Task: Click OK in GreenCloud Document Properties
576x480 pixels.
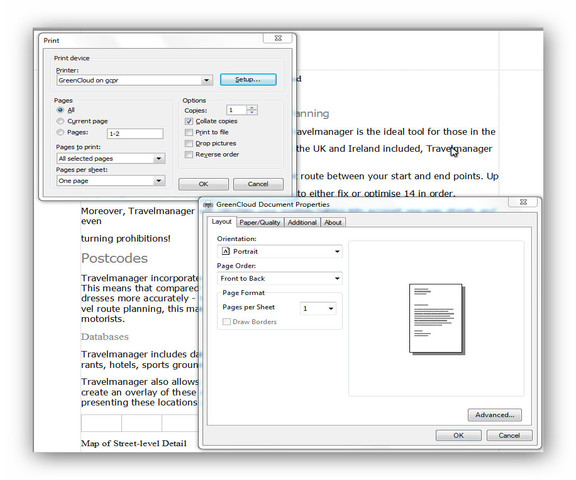Action: tap(458, 436)
